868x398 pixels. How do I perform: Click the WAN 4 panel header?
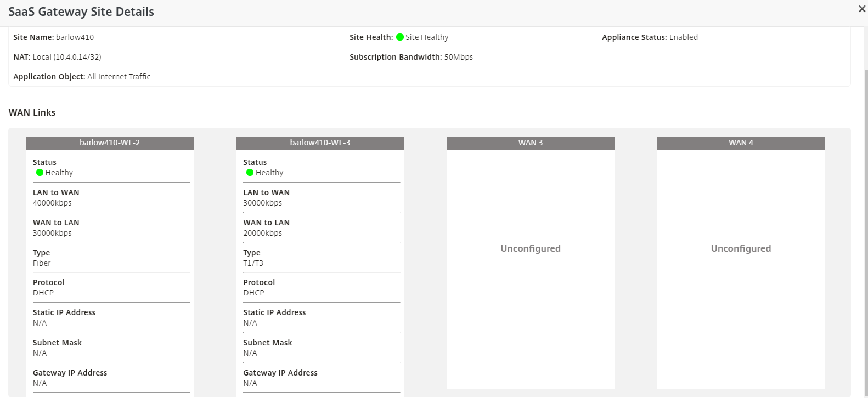coord(740,143)
